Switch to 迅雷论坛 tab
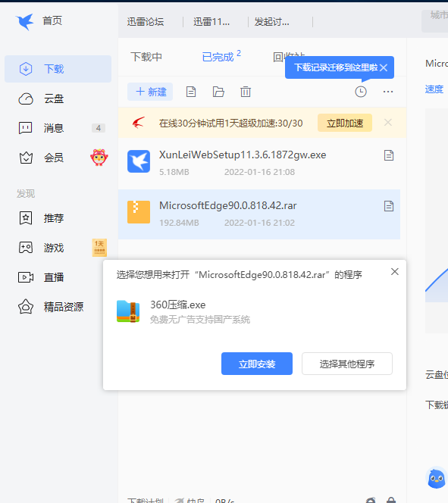Image resolution: width=448 pixels, height=503 pixels. [x=146, y=22]
